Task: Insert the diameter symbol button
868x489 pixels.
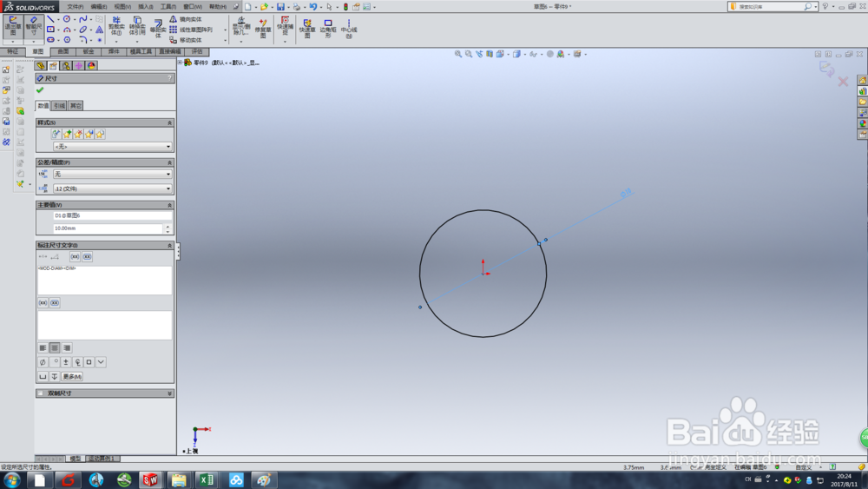Action: (43, 362)
